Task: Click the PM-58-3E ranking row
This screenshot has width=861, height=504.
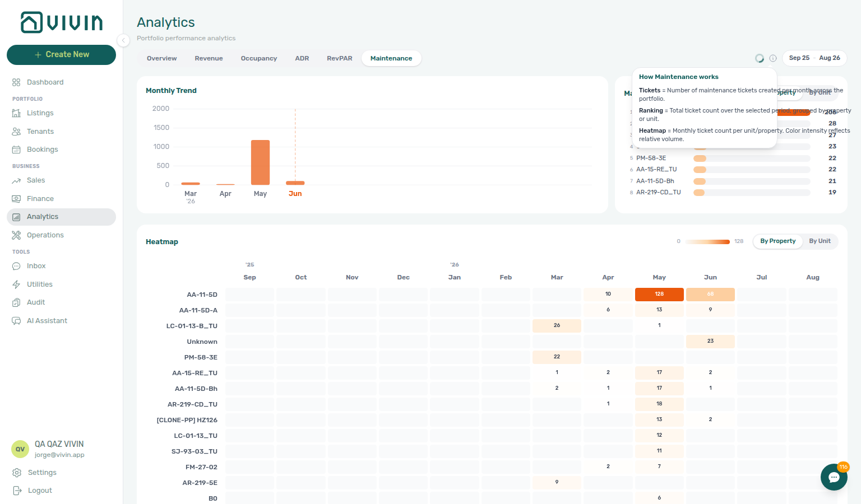Action: (x=733, y=158)
